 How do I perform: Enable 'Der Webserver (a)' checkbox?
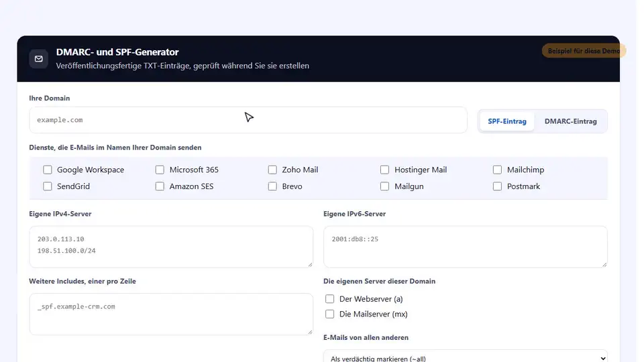[329, 299]
